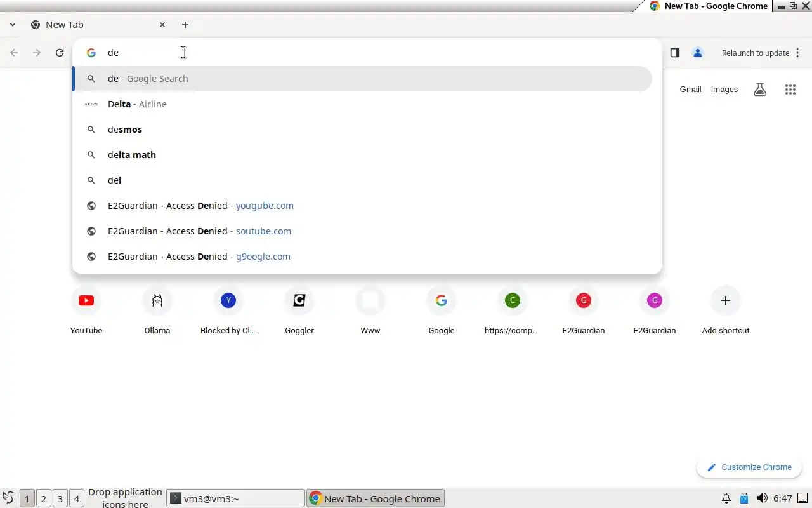Open the volume speaker tray icon
812x508 pixels.
tap(763, 498)
